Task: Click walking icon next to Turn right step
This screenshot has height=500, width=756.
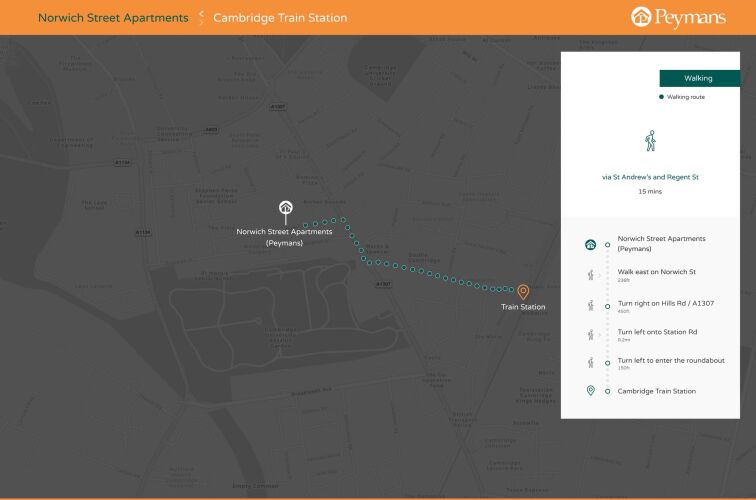Action: point(590,304)
